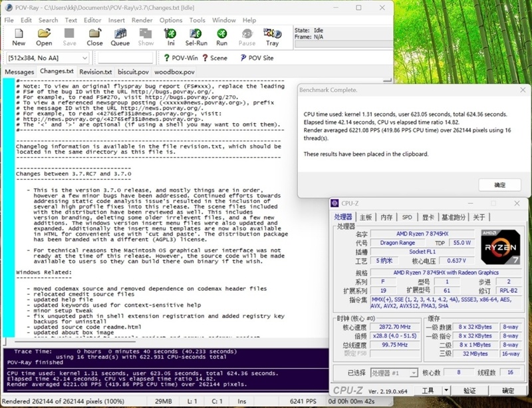
Task: Switch to CPU-Z SPD tab
Action: tap(407, 217)
